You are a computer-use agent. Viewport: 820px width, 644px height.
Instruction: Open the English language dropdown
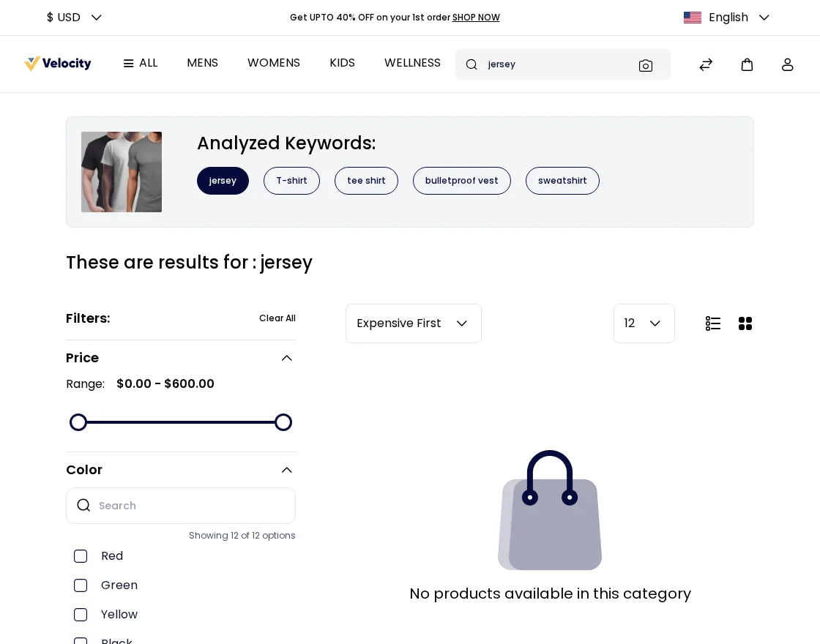tap(727, 18)
